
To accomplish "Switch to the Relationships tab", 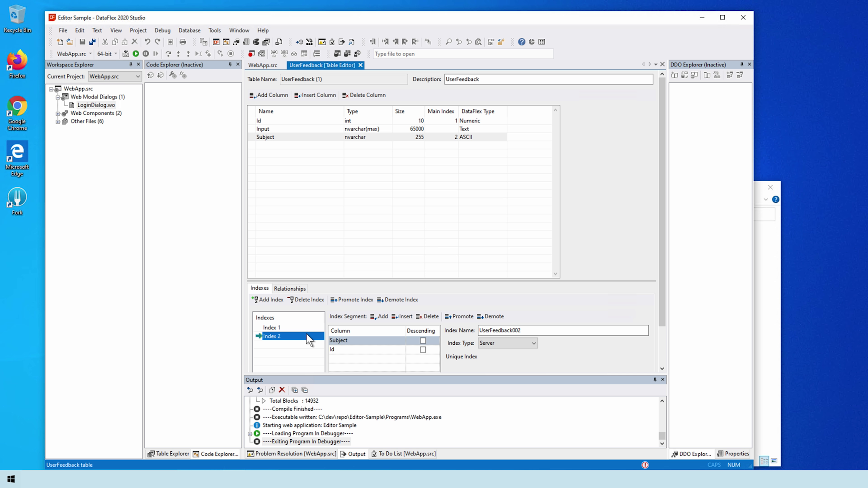I will click(290, 288).
